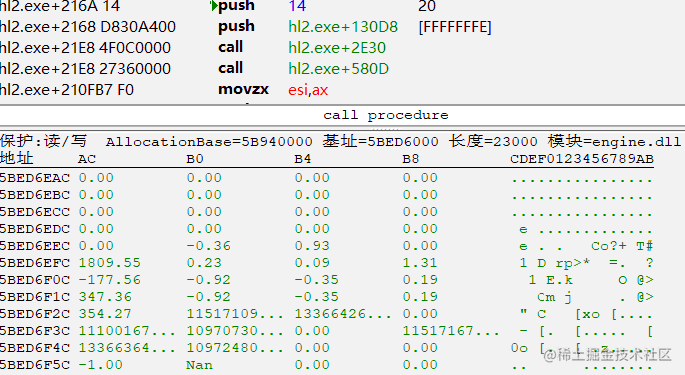This screenshot has width=685, height=375.
Task: Select memory row address 5BED6F1C
Action: pyautogui.click(x=35, y=297)
